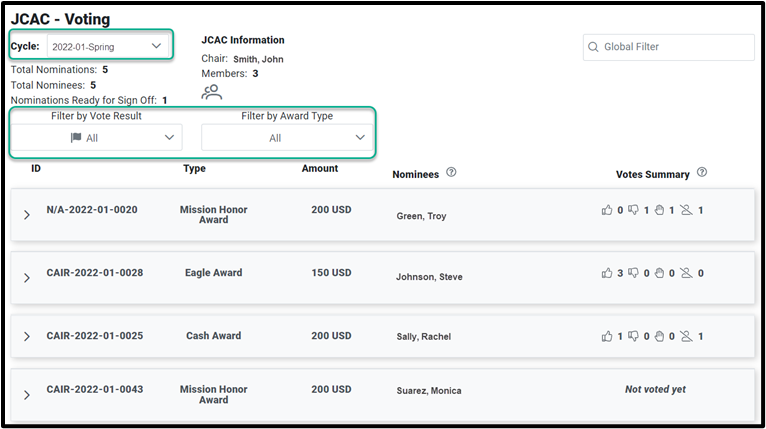Expand nomination CAIR-2022-01-0028 row
This screenshot has height=429, width=766.
(x=27, y=278)
